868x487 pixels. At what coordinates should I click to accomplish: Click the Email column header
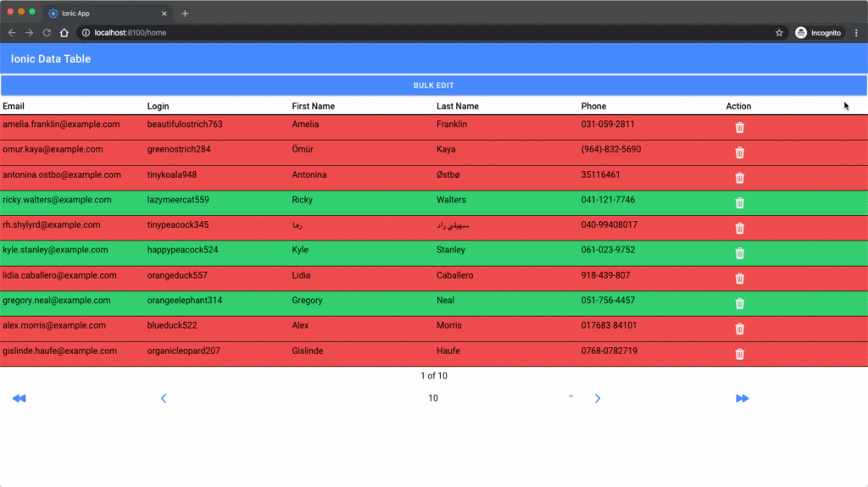click(x=14, y=107)
